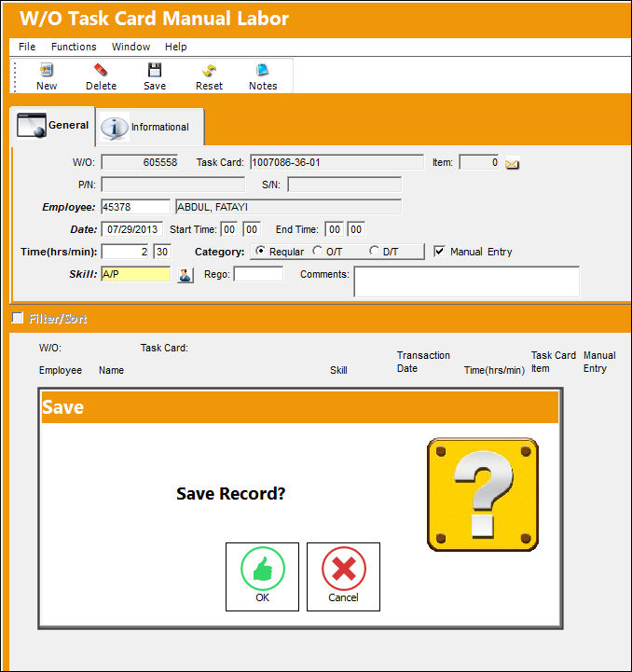Screen dimensions: 632x672
Task: Click the Employee number field 45378
Action: (135, 207)
